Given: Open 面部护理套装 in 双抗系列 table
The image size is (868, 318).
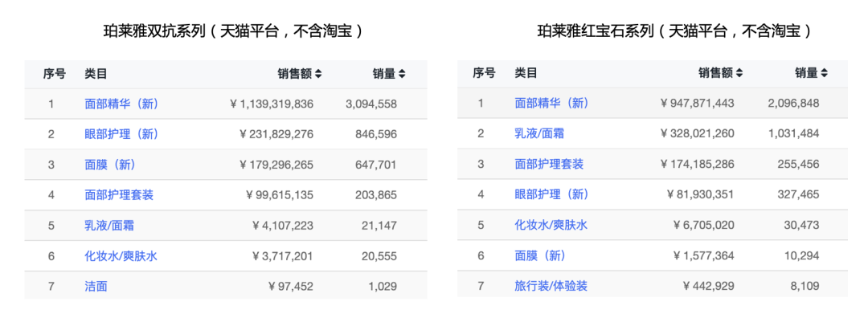Looking at the screenshot, I should (119, 194).
